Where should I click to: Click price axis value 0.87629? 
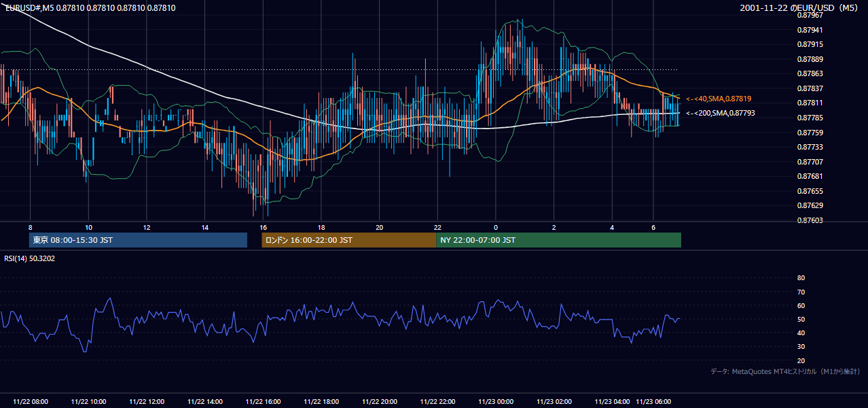809,205
